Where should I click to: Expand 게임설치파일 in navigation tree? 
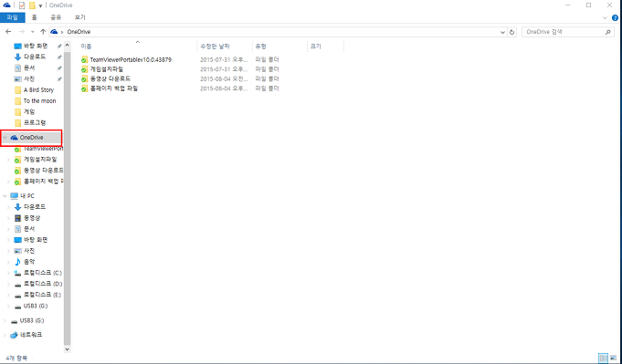click(8, 160)
